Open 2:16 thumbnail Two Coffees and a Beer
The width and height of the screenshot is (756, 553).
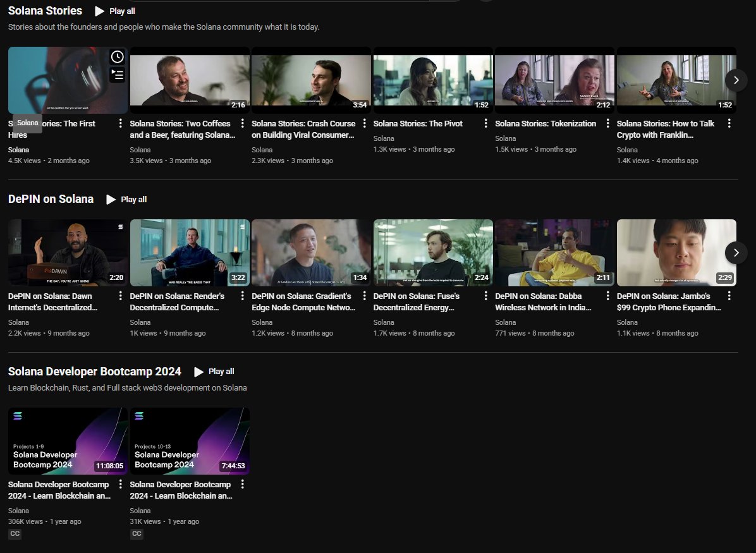tap(190, 80)
